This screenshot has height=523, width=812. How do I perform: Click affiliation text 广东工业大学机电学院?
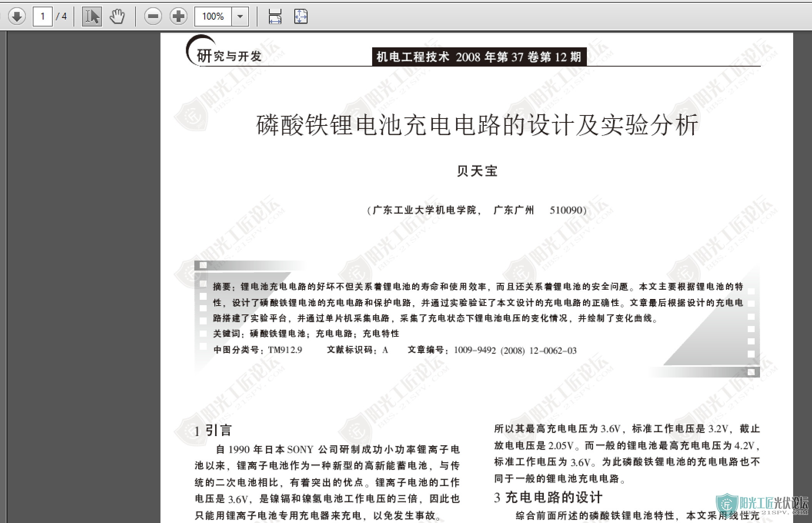coord(424,210)
